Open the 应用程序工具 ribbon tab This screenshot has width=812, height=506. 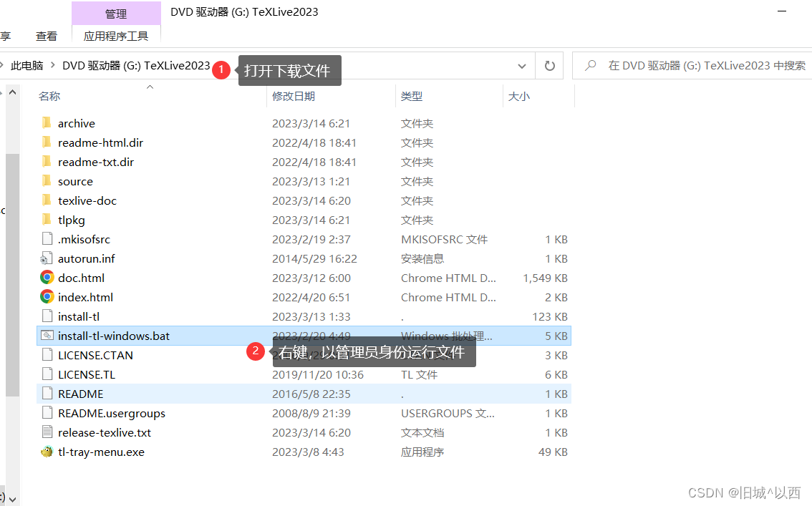[x=116, y=37]
